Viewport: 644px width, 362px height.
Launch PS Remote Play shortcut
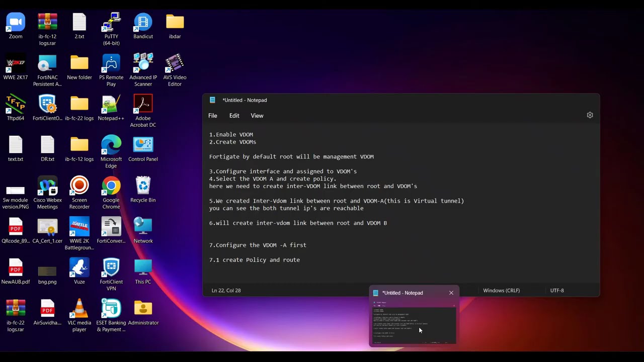(x=111, y=70)
